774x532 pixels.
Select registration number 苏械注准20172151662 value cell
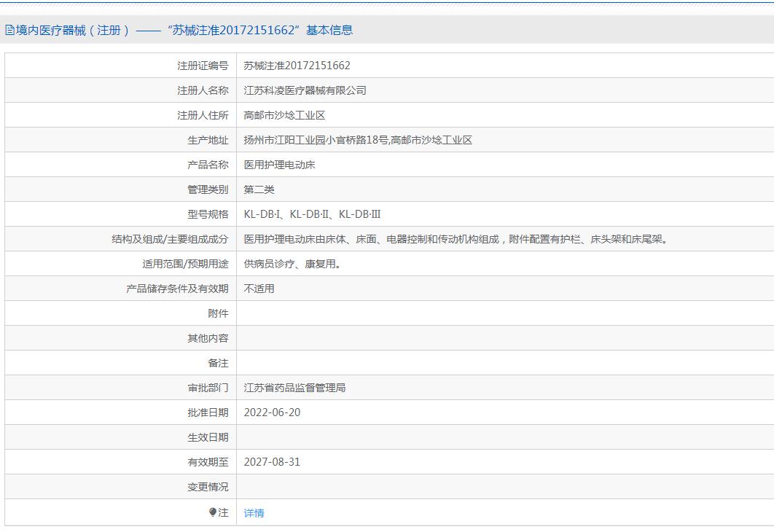(297, 66)
